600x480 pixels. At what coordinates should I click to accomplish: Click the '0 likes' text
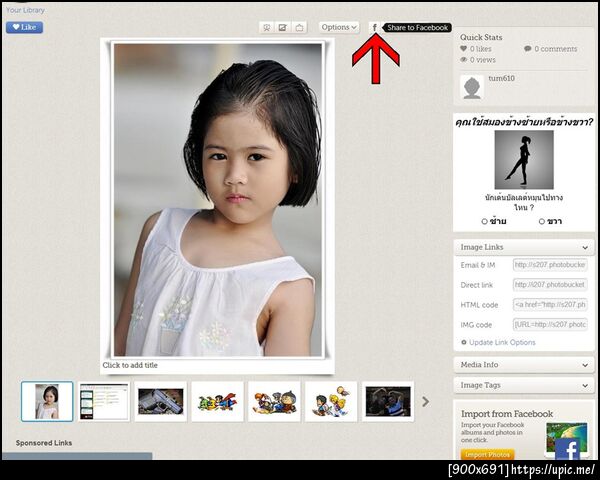pos(481,49)
